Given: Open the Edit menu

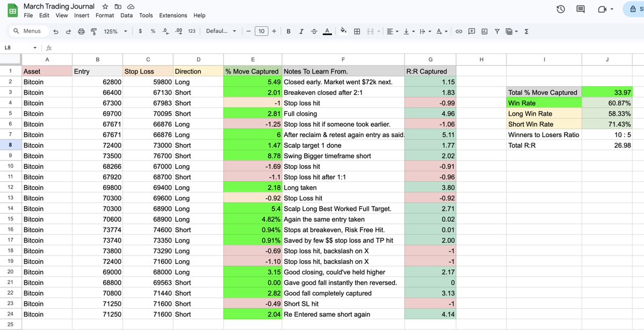Looking at the screenshot, I should [x=44, y=16].
